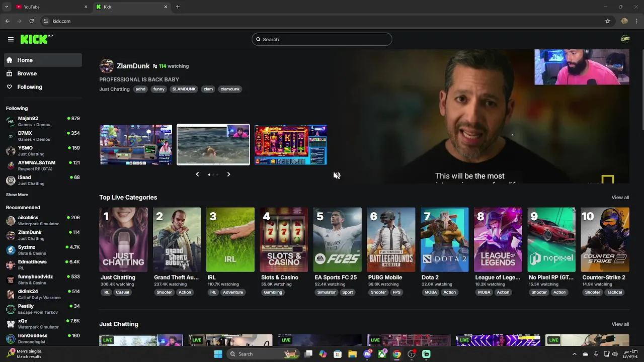644x362 pixels.
Task: Click Task View icon on taskbar
Action: pos(308,354)
